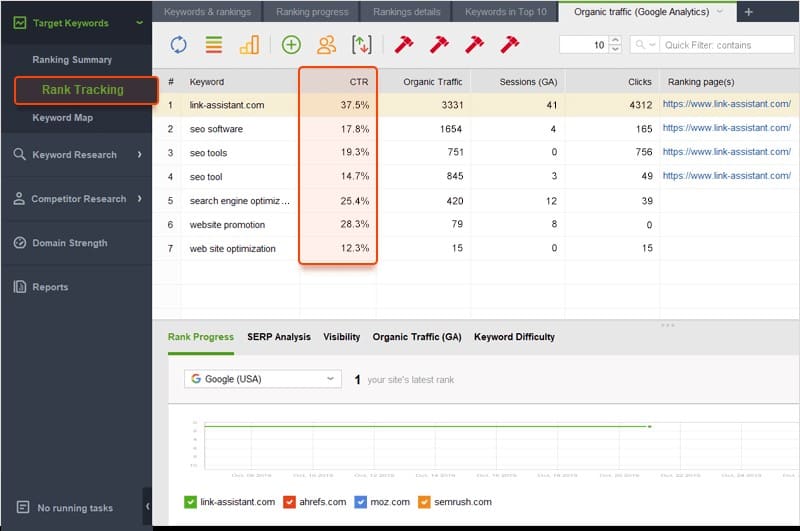Click the Competitor Research person icon
The height and width of the screenshot is (531, 800).
[19, 198]
